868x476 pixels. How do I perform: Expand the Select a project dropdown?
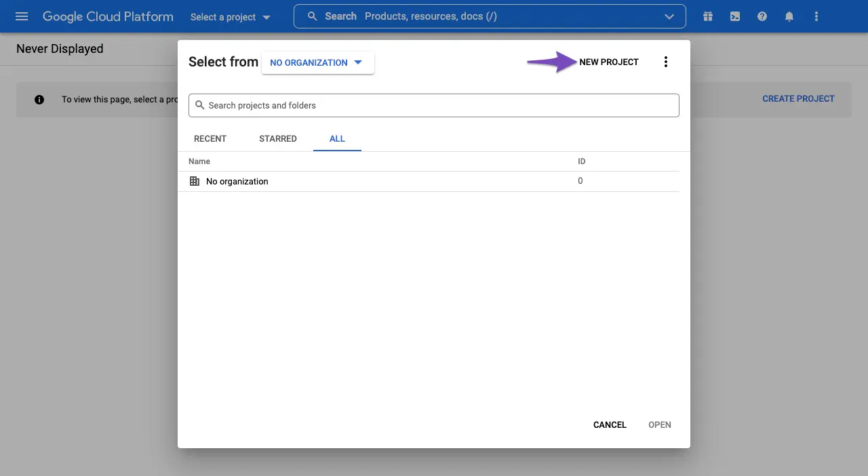coord(230,17)
